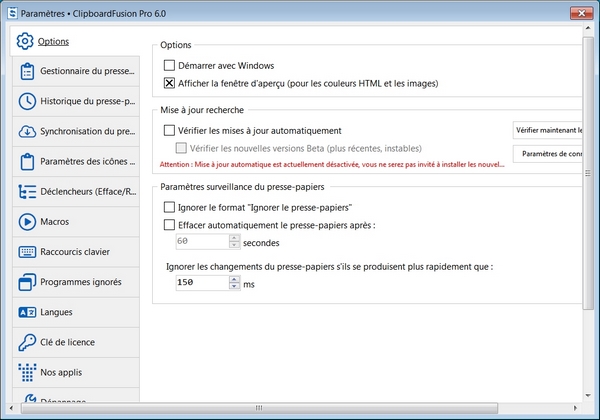Image resolution: width=600 pixels, height=420 pixels.
Task: Open the Clé de licence page
Action: (x=76, y=342)
